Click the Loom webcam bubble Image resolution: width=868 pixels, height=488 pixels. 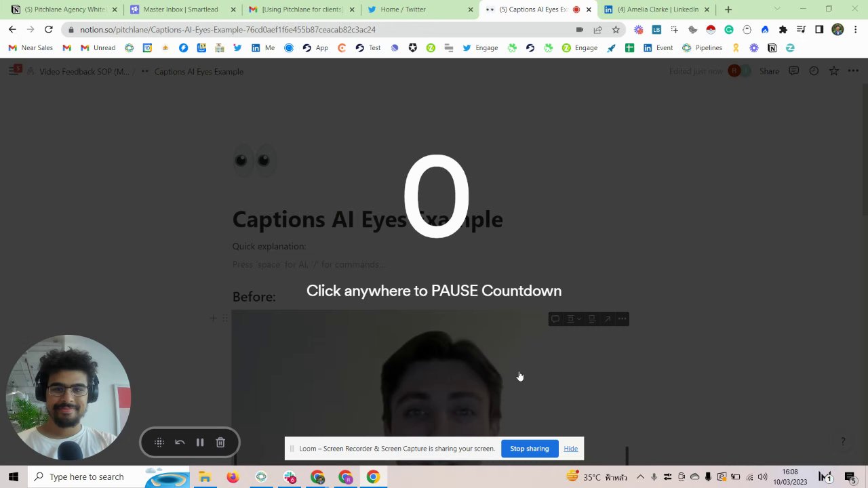point(68,397)
